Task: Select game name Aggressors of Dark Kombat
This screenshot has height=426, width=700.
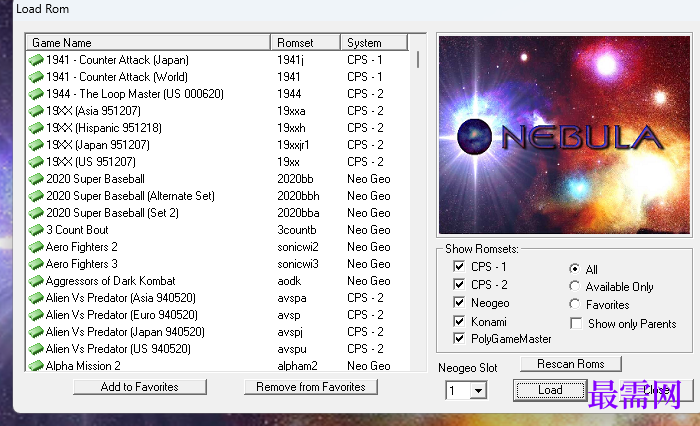Action: 111,281
